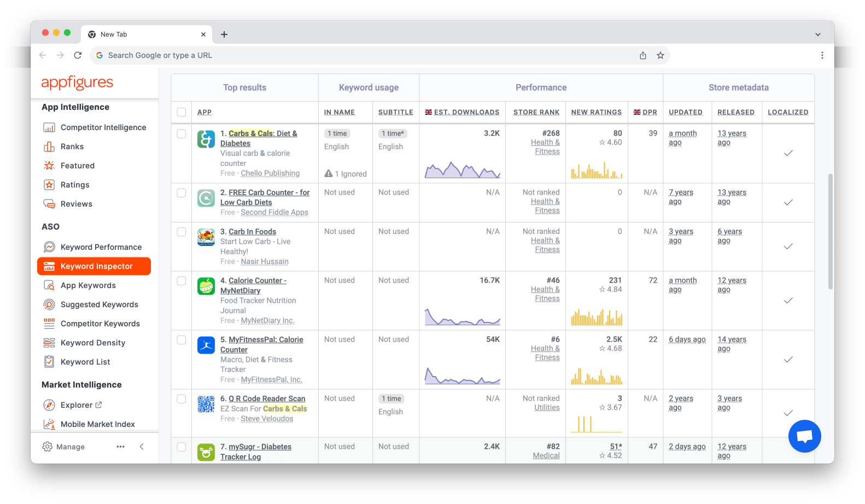Click the Suggested Keywords icon
The image size is (865, 504).
49,304
